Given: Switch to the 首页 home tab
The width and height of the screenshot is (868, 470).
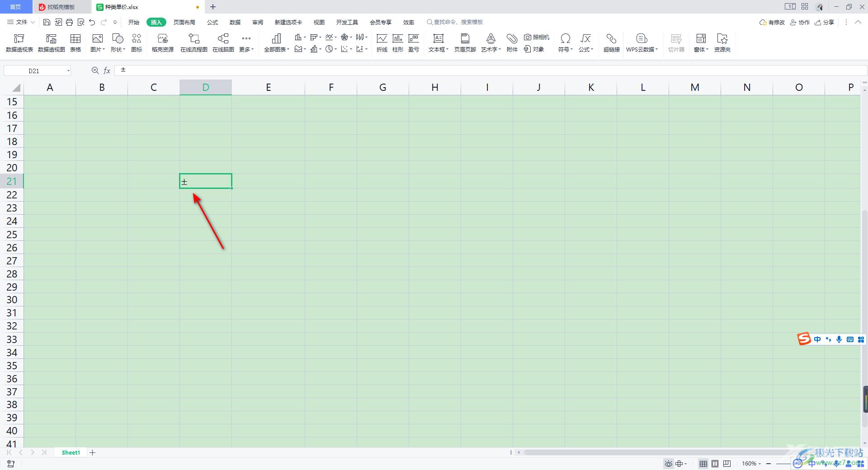Looking at the screenshot, I should pyautogui.click(x=16, y=7).
